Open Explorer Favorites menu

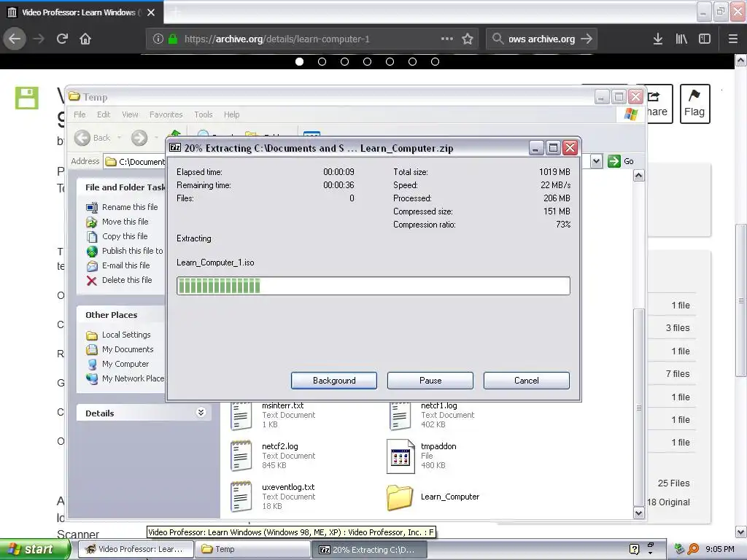pos(166,114)
